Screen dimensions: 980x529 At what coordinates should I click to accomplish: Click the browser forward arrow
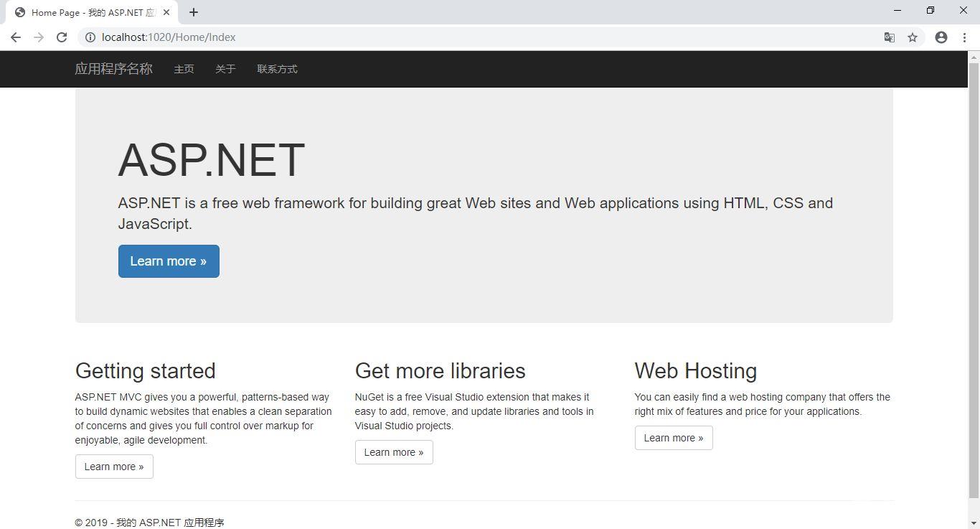[x=39, y=37]
